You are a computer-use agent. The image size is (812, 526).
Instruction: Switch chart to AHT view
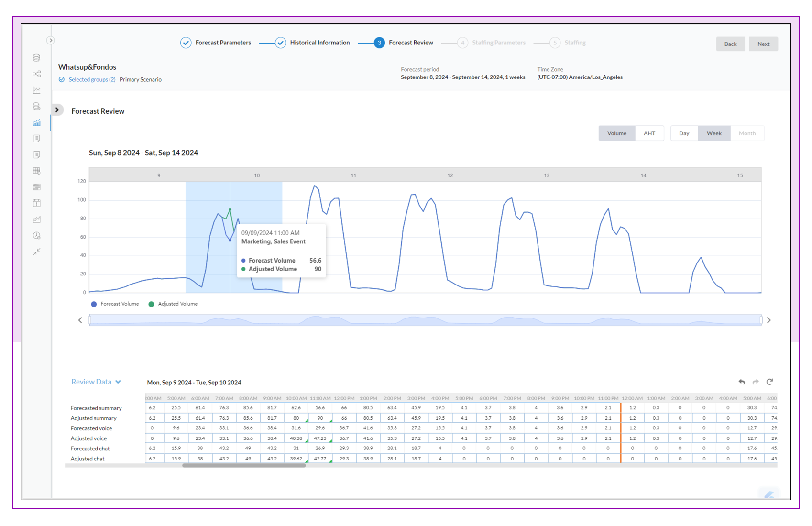click(x=649, y=133)
